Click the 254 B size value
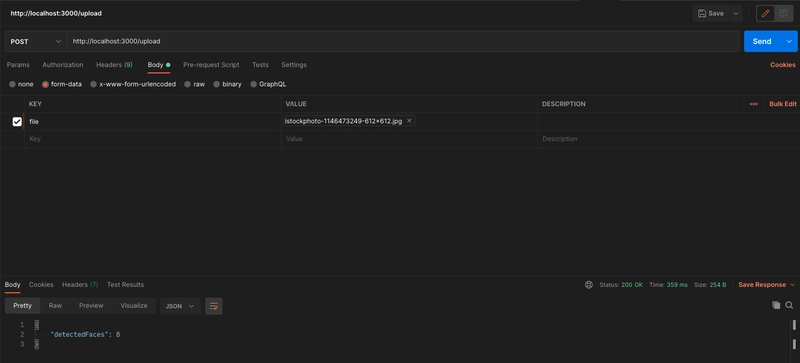Viewport: 800px width, 363px height. [x=717, y=285]
